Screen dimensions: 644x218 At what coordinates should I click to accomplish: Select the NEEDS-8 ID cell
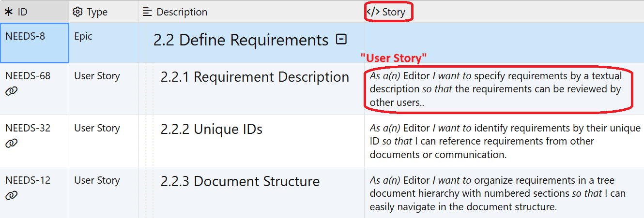pyautogui.click(x=34, y=43)
